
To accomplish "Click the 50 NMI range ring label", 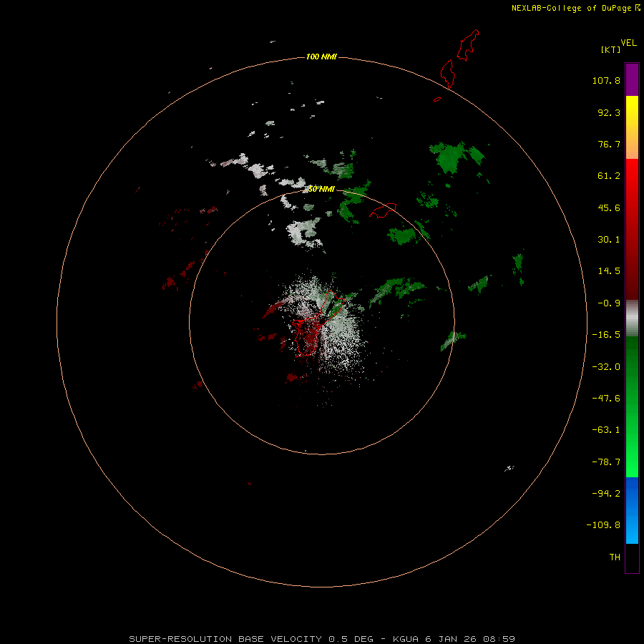I will (x=321, y=189).
